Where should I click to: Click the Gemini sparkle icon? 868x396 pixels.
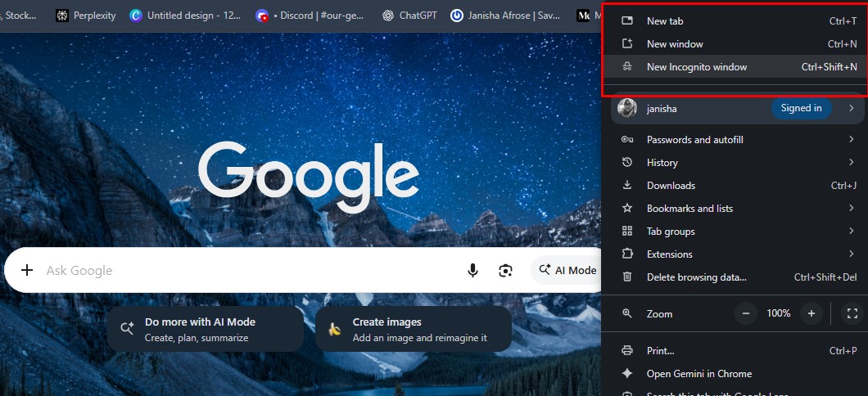[x=627, y=374]
